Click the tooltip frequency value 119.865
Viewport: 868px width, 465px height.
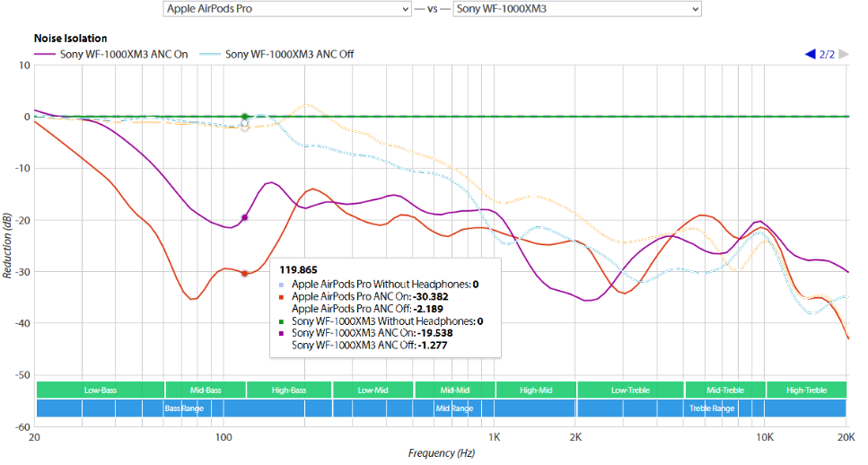[298, 270]
